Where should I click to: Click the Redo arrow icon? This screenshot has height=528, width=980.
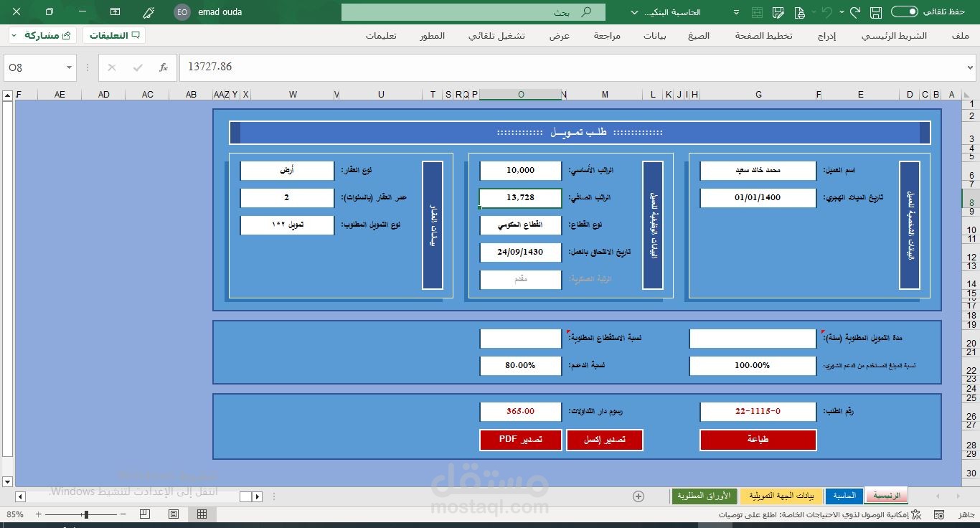pyautogui.click(x=854, y=12)
